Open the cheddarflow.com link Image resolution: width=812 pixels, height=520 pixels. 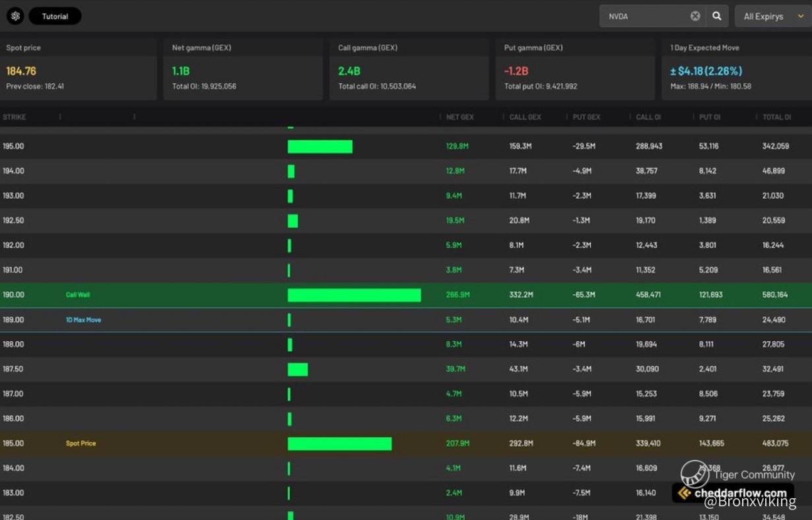point(740,493)
